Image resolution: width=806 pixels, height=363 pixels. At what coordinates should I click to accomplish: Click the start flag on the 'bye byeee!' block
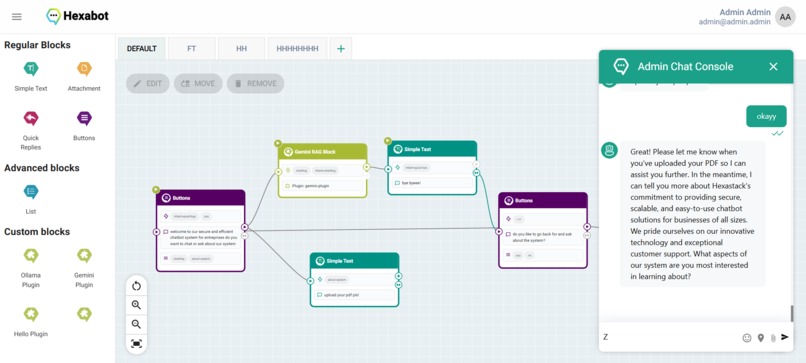point(388,140)
